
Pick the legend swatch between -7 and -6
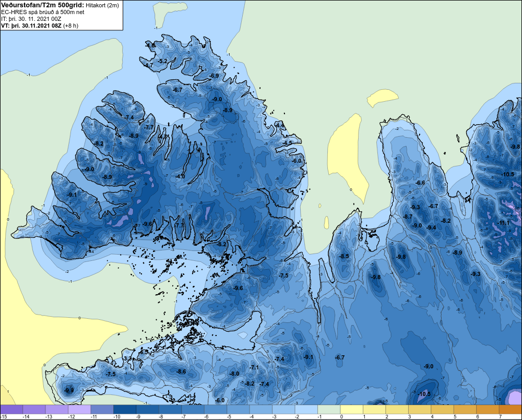click(x=193, y=410)
